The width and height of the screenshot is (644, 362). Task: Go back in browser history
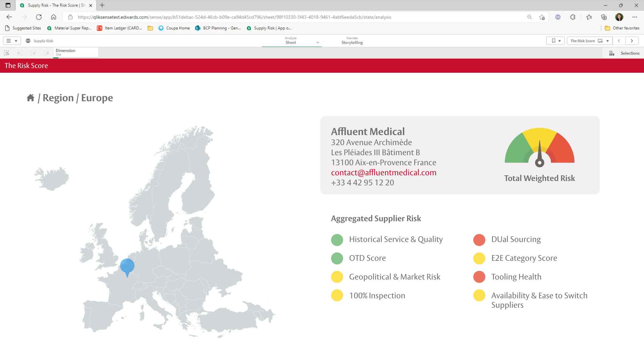coord(9,17)
